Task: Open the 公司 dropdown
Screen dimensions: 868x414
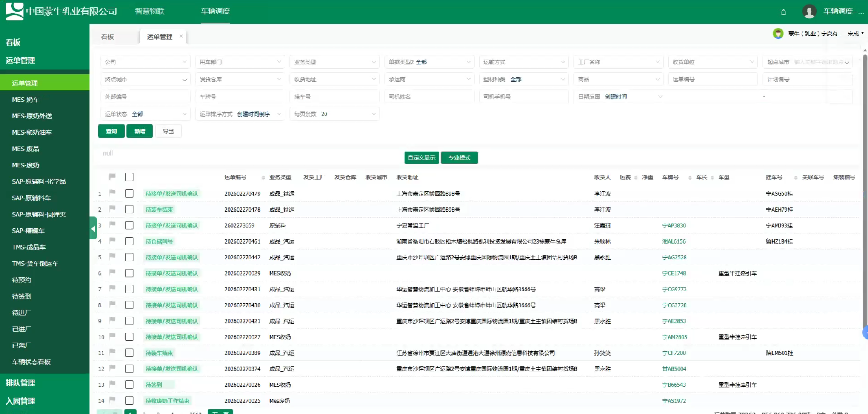Action: pos(145,62)
